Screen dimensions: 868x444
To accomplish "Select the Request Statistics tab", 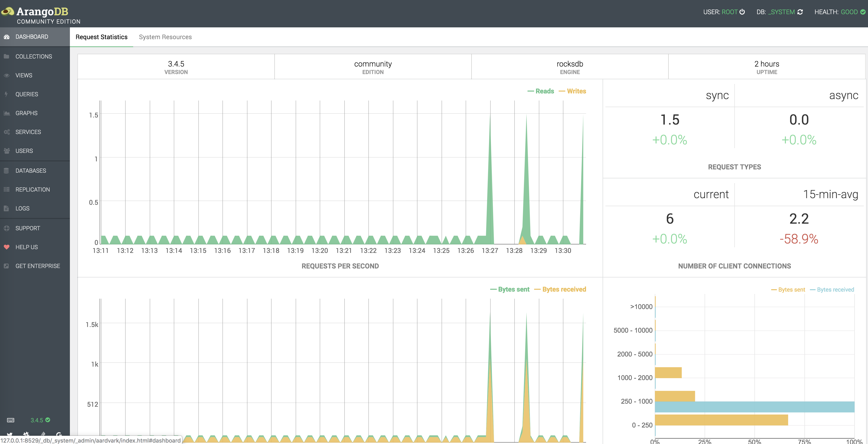I will 102,37.
